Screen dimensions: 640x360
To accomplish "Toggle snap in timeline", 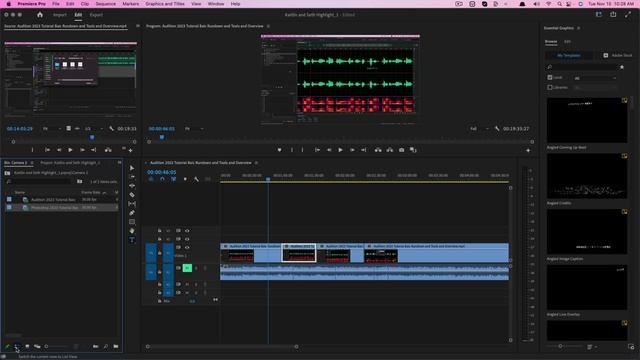I will click(x=162, y=179).
